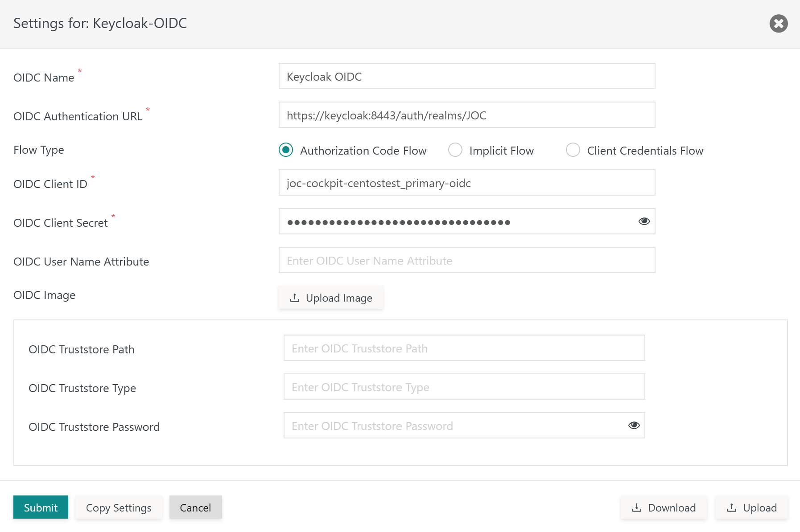Click the OIDC User Name Attribute input
800x532 pixels.
[x=467, y=260]
